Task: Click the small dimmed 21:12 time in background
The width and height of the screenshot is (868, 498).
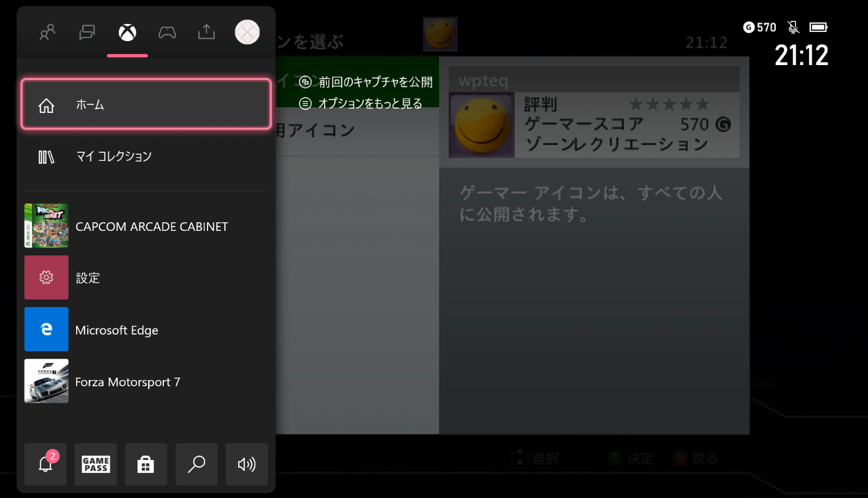Action: click(x=706, y=43)
